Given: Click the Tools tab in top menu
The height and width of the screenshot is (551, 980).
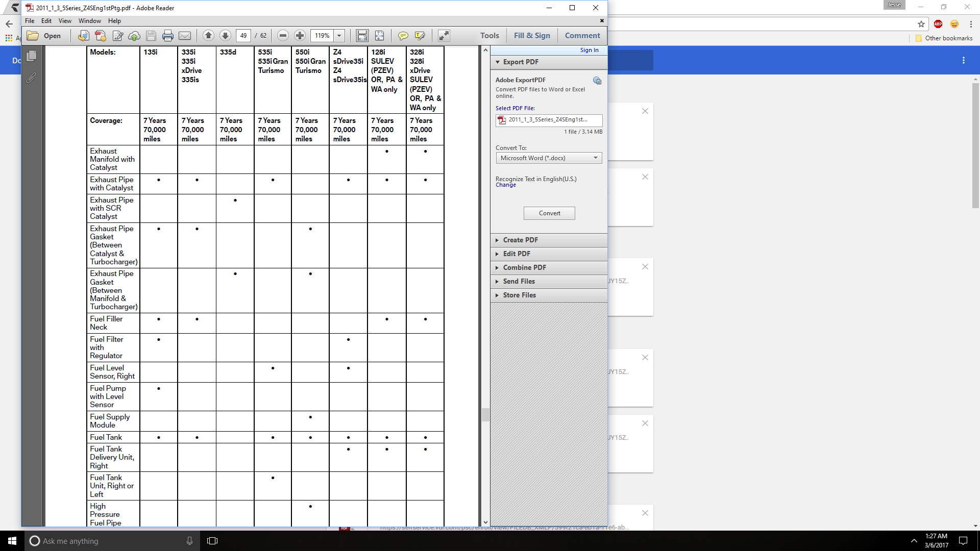Looking at the screenshot, I should click(489, 36).
